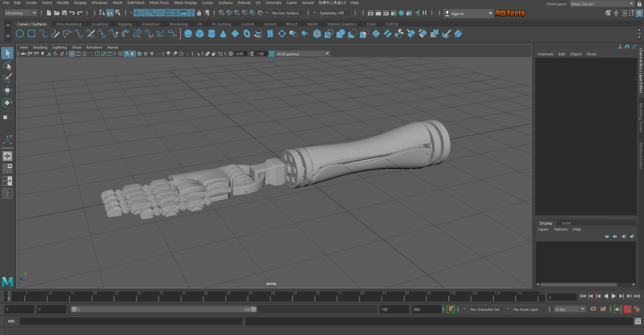Screen dimensions: 644x335
Task: Create a NURBS Sphere from the shelf
Action: tap(187, 34)
